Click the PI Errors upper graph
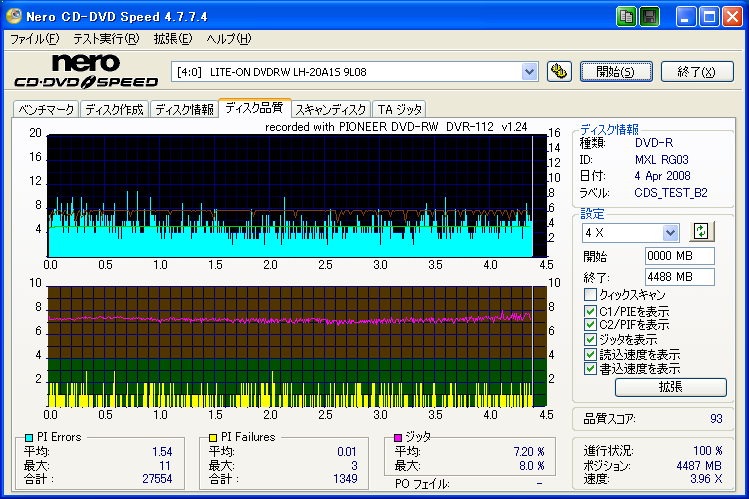Viewport: 749px width, 499px height. 297,196
